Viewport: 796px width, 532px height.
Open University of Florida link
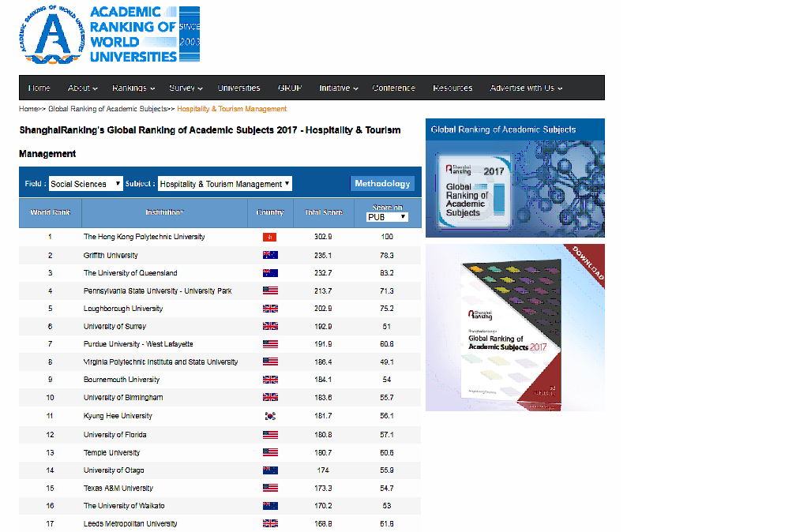tap(115, 435)
